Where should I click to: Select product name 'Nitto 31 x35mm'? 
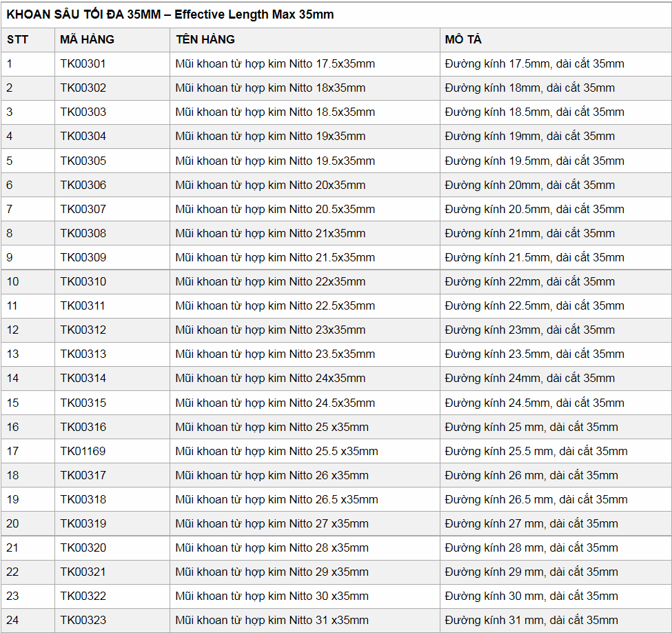(x=272, y=620)
